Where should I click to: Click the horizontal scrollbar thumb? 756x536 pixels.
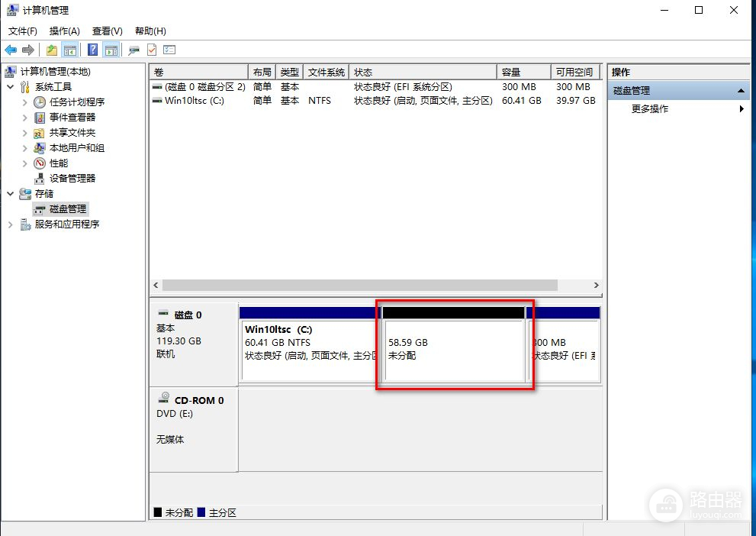359,285
